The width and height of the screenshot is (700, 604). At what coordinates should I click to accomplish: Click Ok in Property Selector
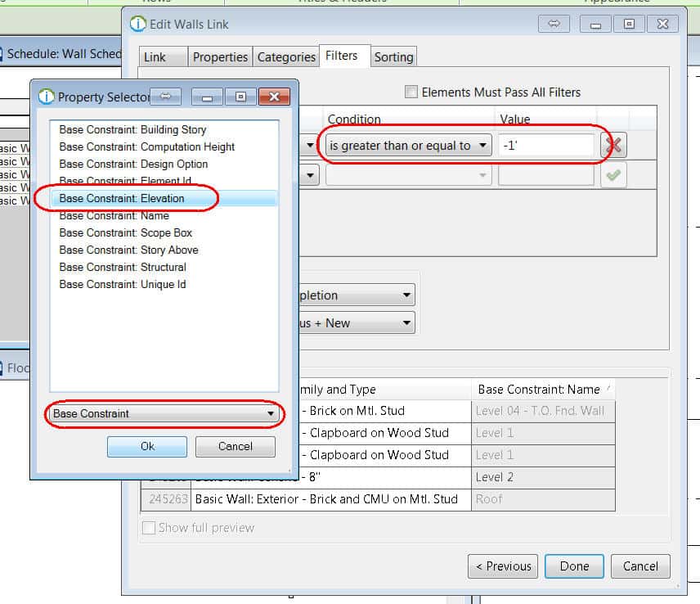(147, 446)
